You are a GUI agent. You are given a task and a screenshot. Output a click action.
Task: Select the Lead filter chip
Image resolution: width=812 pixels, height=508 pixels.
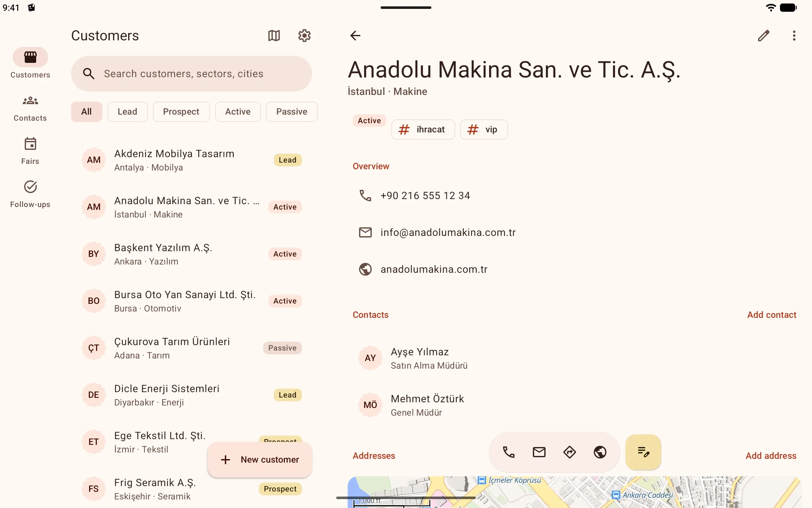[x=128, y=111]
